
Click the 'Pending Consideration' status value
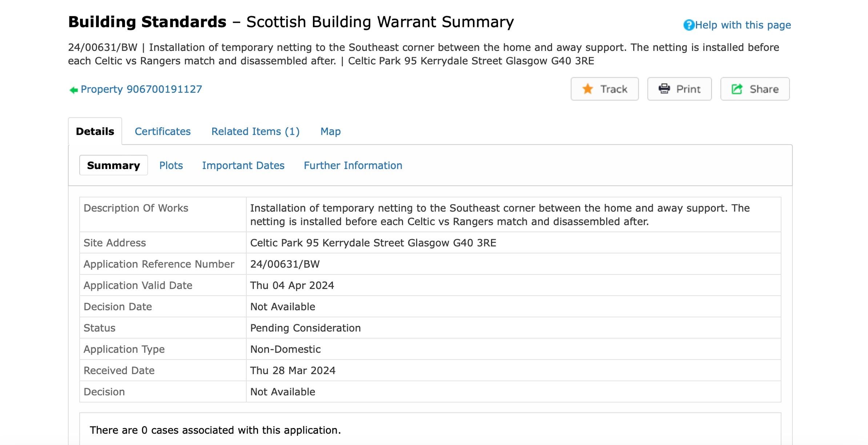(x=305, y=328)
